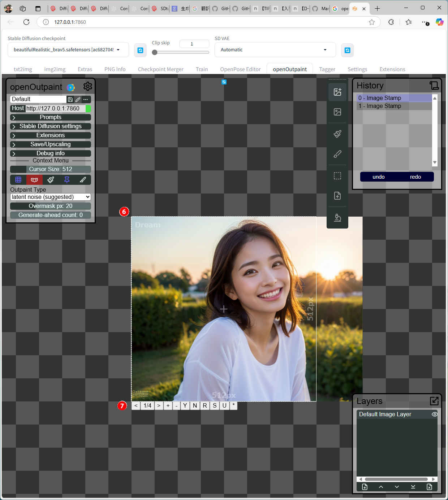The image size is (448, 500).
Task: Add a new layer in Layers panel
Action: pyautogui.click(x=365, y=487)
